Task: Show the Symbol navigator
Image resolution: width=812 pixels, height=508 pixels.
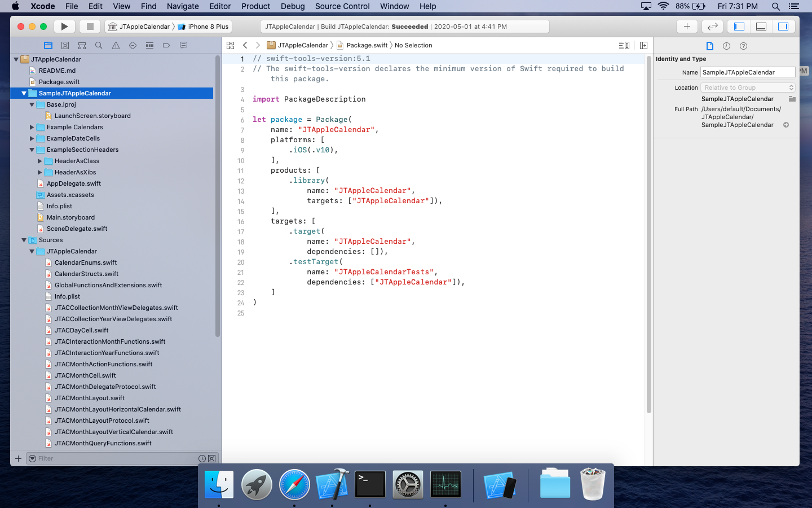Action: coord(82,46)
